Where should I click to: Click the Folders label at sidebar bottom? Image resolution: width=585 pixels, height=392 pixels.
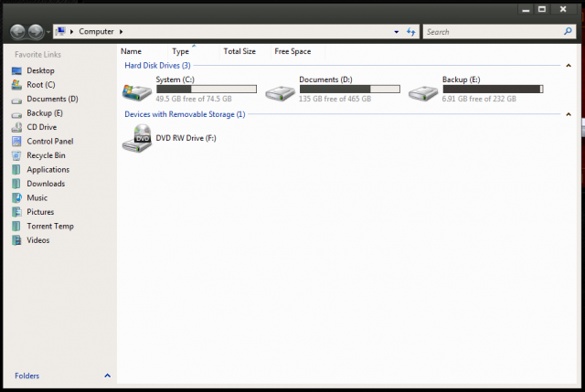point(27,376)
